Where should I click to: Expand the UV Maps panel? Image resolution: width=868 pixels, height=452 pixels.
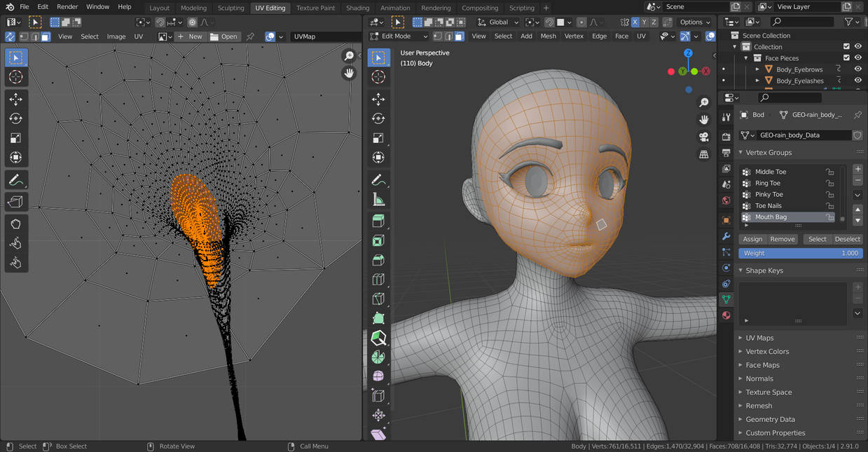759,338
